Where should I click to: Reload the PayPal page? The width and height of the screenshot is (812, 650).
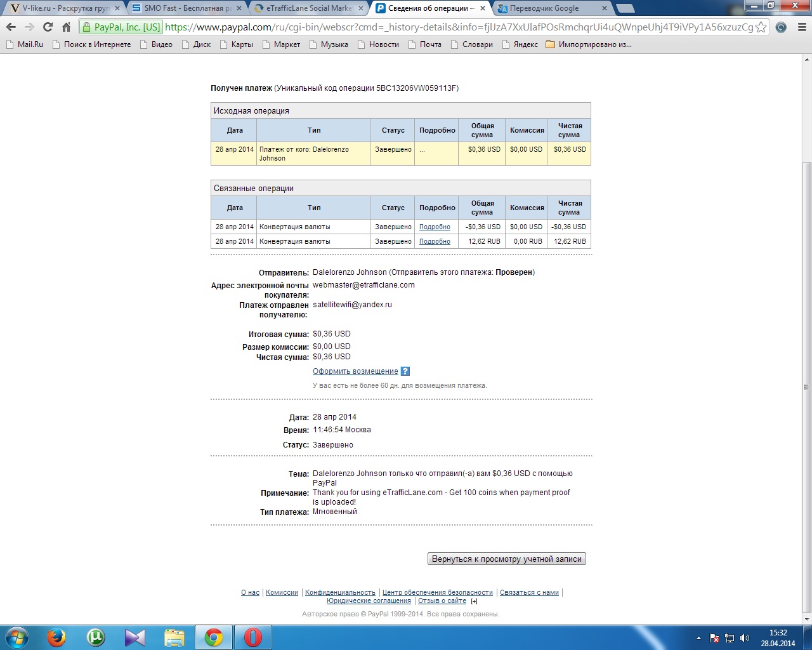pyautogui.click(x=48, y=27)
